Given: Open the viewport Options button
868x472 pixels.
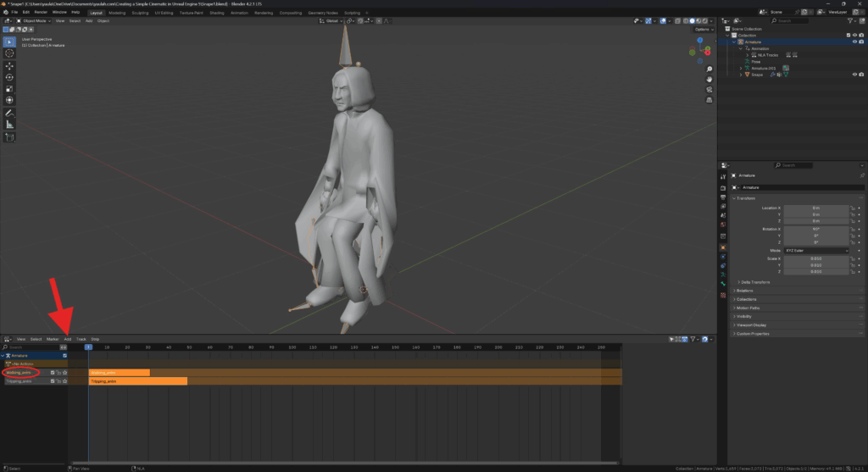Looking at the screenshot, I should tap(703, 29).
